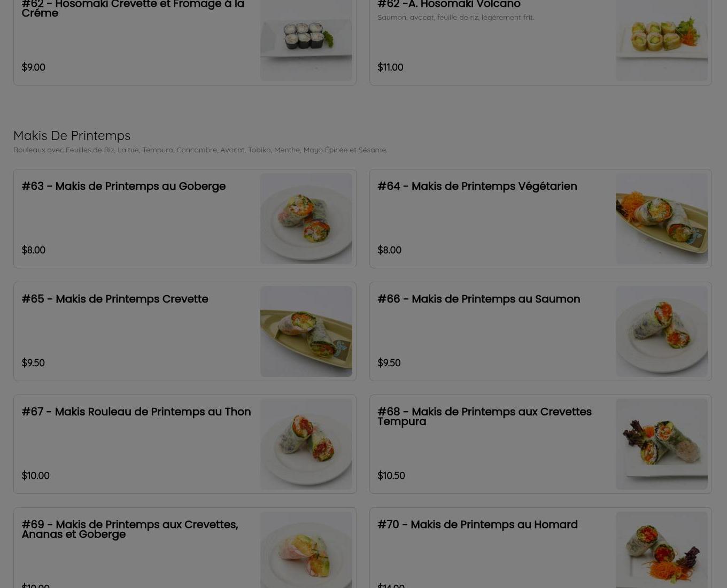727x588 pixels.
Task: Select #63 - Makis de Printemps au Goberge title
Action: pyautogui.click(x=123, y=186)
